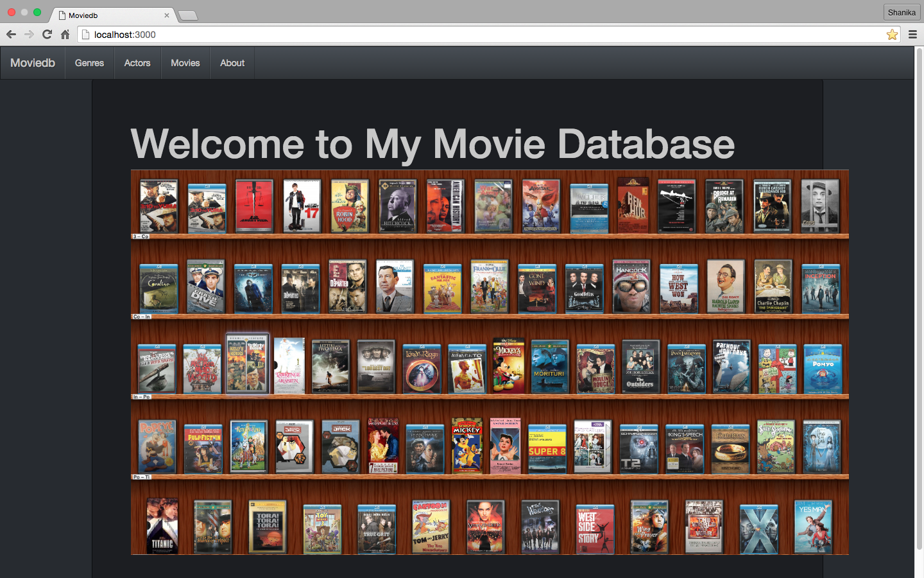Bookmark this page with the star icon

(x=892, y=35)
